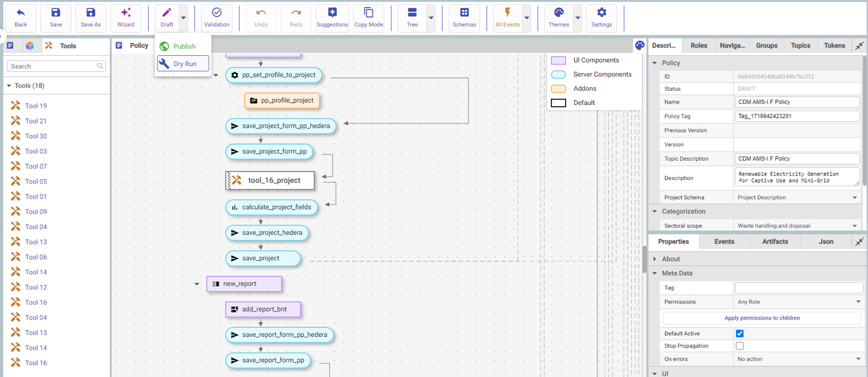Image resolution: width=868 pixels, height=377 pixels.
Task: Select Publish from the Draft menu
Action: tap(184, 46)
